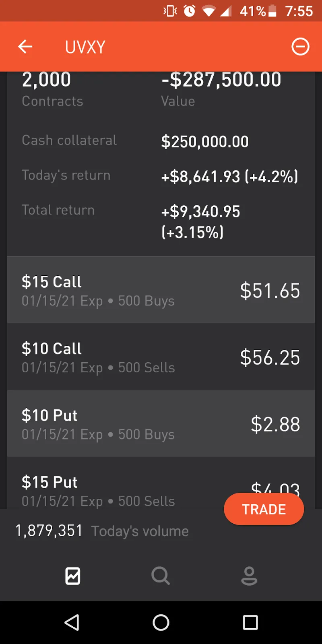The height and width of the screenshot is (644, 322).
Task: Open the account profile tab icon
Action: point(249,576)
